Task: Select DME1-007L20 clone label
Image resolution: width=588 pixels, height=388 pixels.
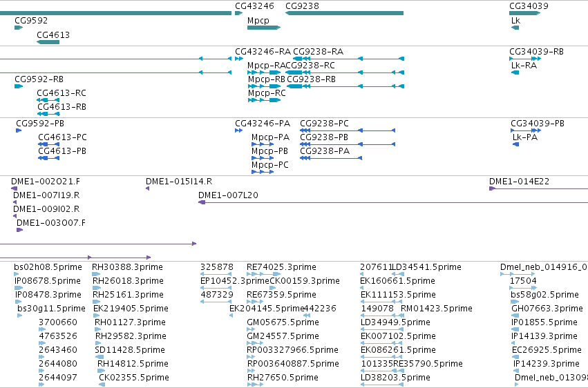Action: tap(228, 195)
